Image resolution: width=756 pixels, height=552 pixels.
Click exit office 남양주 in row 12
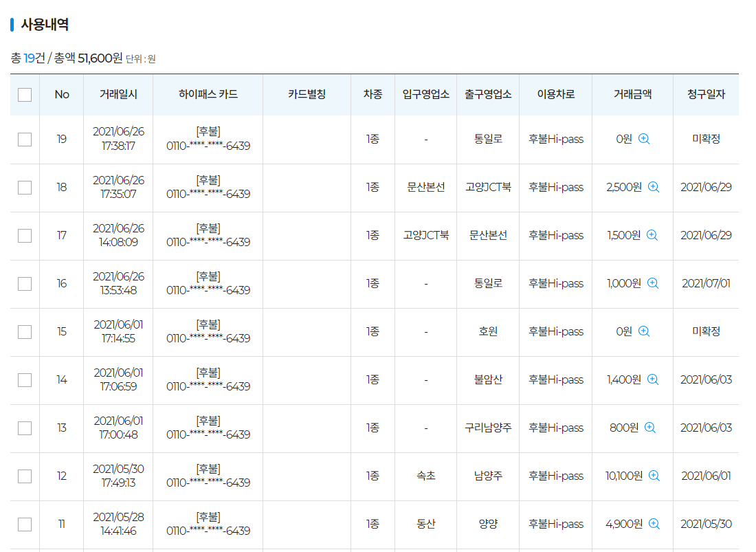pos(488,476)
